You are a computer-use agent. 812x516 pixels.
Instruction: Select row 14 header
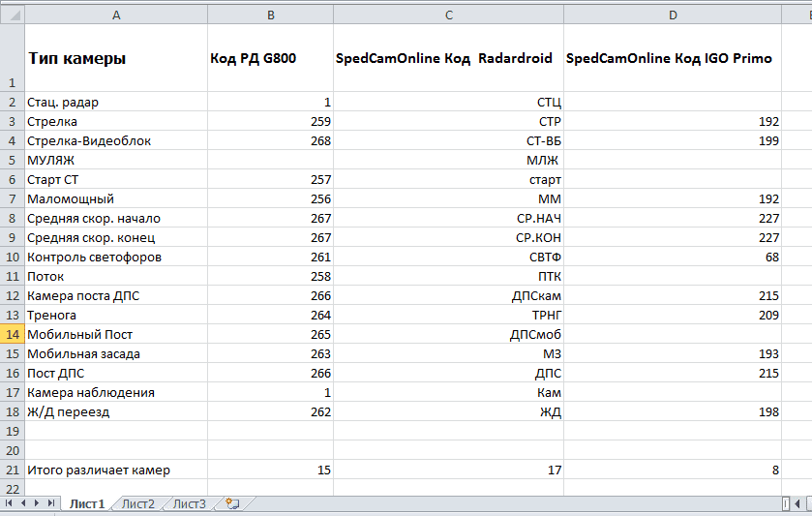pyautogui.click(x=13, y=334)
